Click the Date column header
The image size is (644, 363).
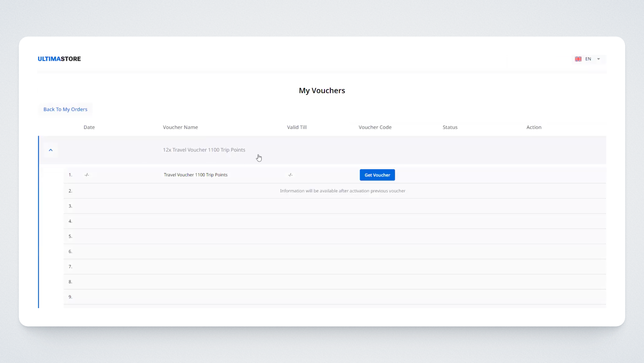[x=89, y=127]
